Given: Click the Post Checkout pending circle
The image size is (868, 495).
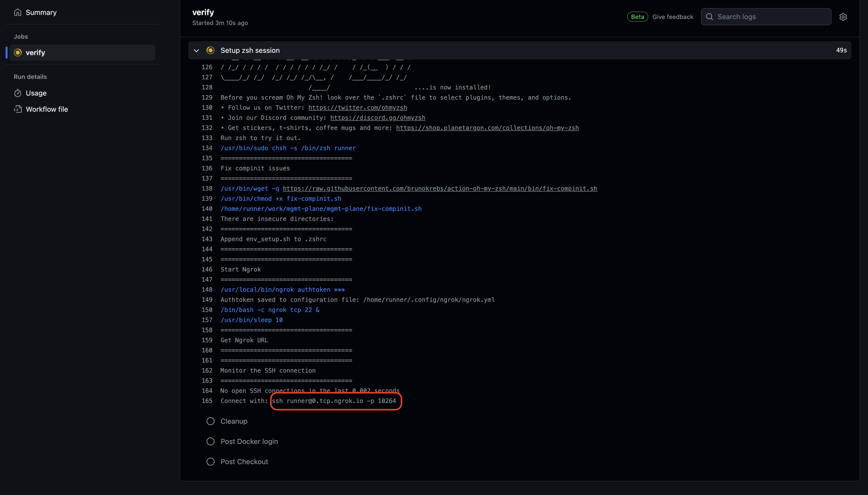Looking at the screenshot, I should click(210, 462).
